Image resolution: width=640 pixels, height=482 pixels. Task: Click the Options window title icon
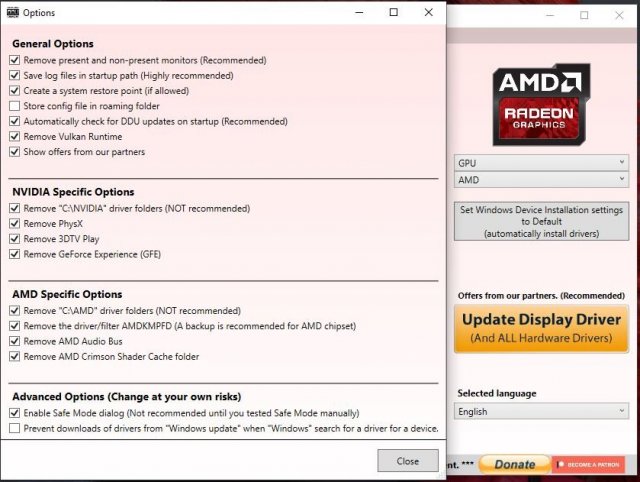pyautogui.click(x=14, y=13)
